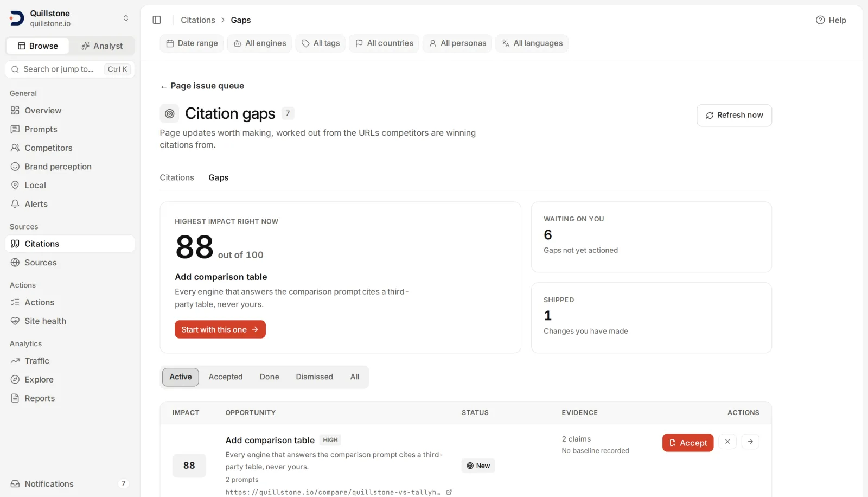Open Actions in the sidebar

click(x=70, y=302)
